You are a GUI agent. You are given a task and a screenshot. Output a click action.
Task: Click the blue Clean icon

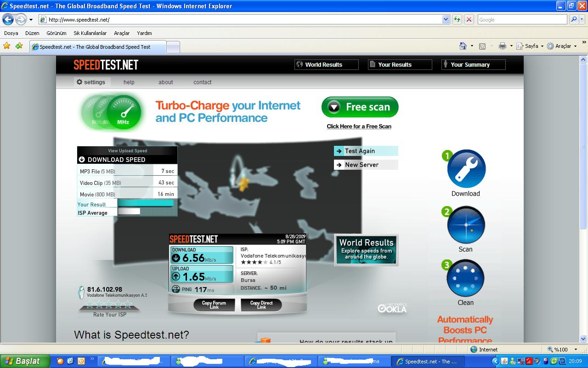(465, 278)
